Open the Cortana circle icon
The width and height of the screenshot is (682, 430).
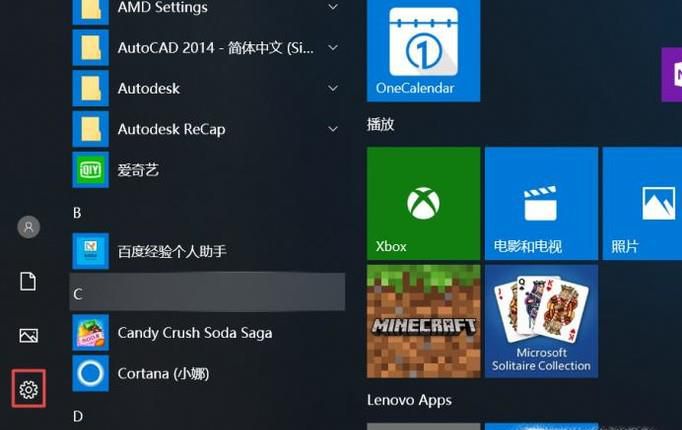(x=90, y=373)
